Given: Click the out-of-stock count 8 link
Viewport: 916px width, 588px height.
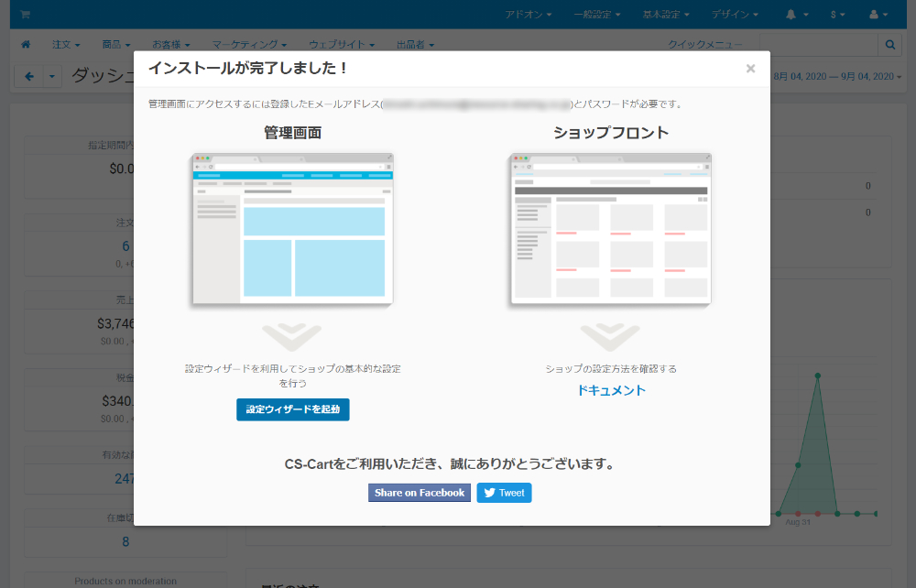Looking at the screenshot, I should point(125,542).
